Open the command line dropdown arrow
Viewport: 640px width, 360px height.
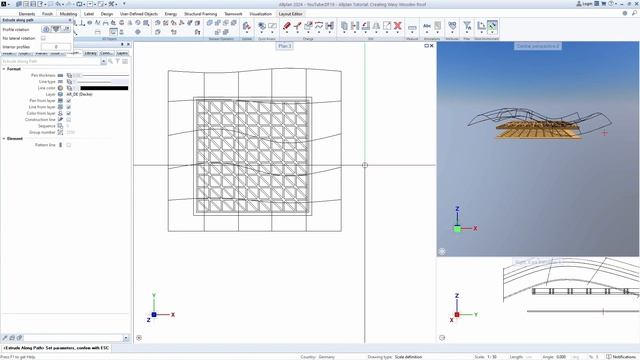click(126, 338)
